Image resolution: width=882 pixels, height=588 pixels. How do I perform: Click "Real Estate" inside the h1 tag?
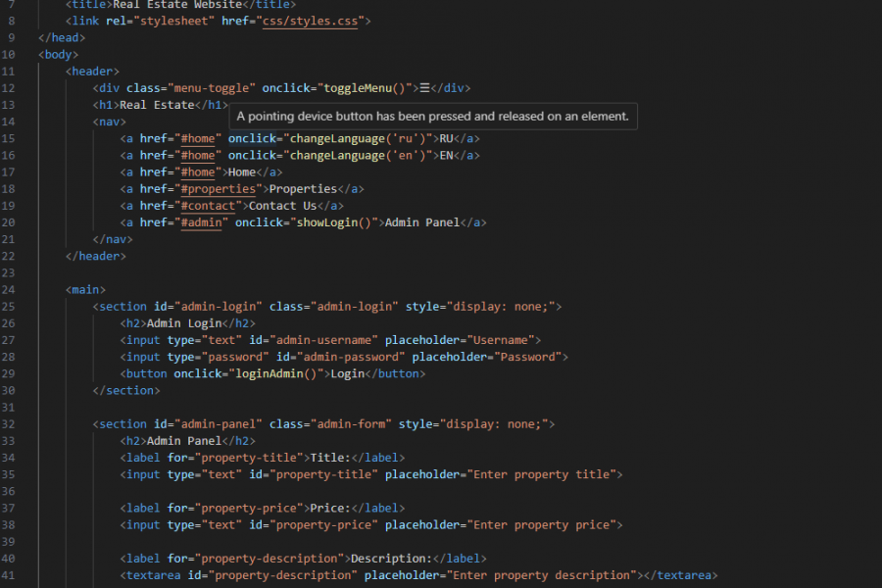pos(157,105)
